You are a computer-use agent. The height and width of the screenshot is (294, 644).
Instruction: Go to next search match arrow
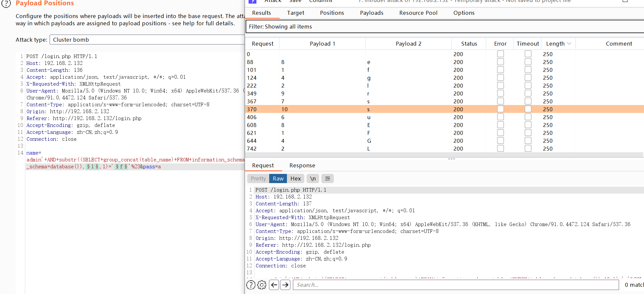[286, 285]
